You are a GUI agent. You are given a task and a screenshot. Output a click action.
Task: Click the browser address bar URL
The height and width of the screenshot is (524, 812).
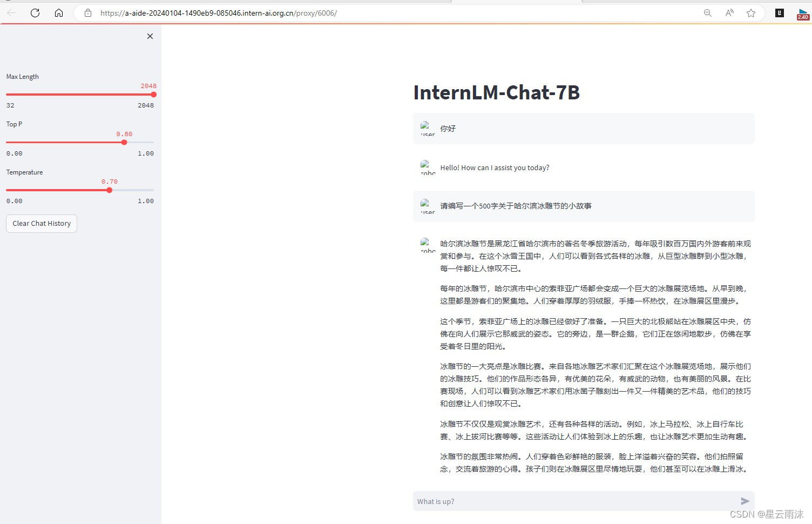point(219,13)
